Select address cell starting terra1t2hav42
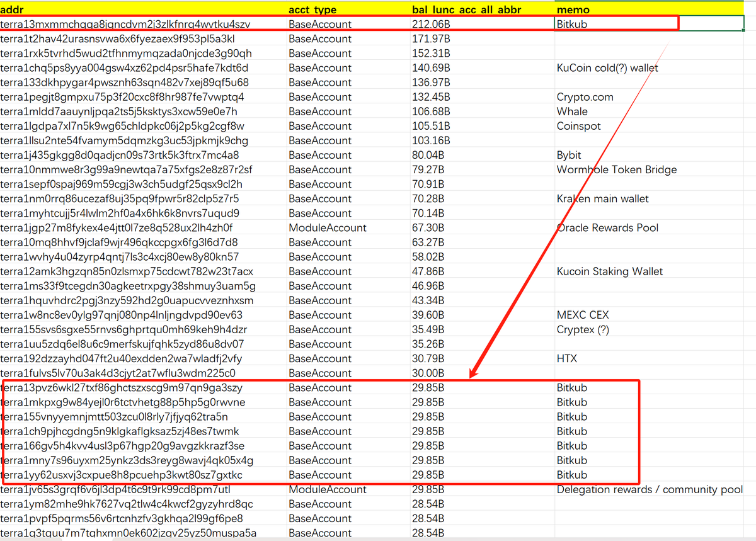756x541 pixels. click(x=143, y=38)
